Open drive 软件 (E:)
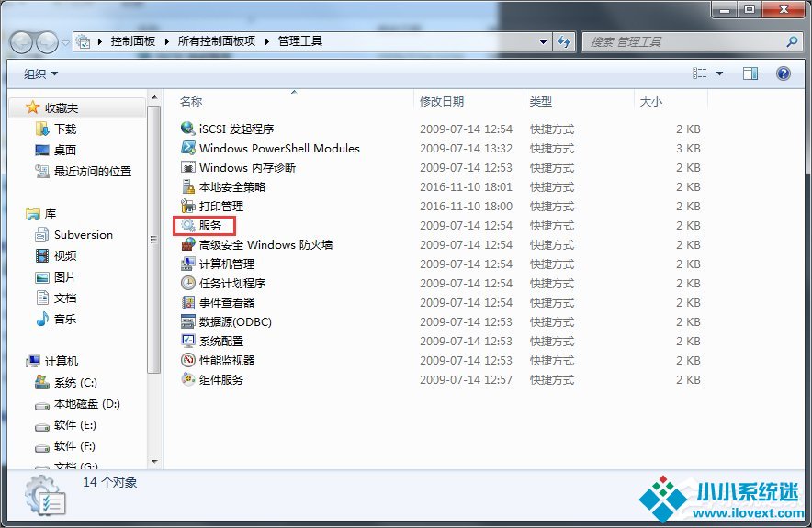Viewport: 812px width, 528px height. pyautogui.click(x=75, y=425)
